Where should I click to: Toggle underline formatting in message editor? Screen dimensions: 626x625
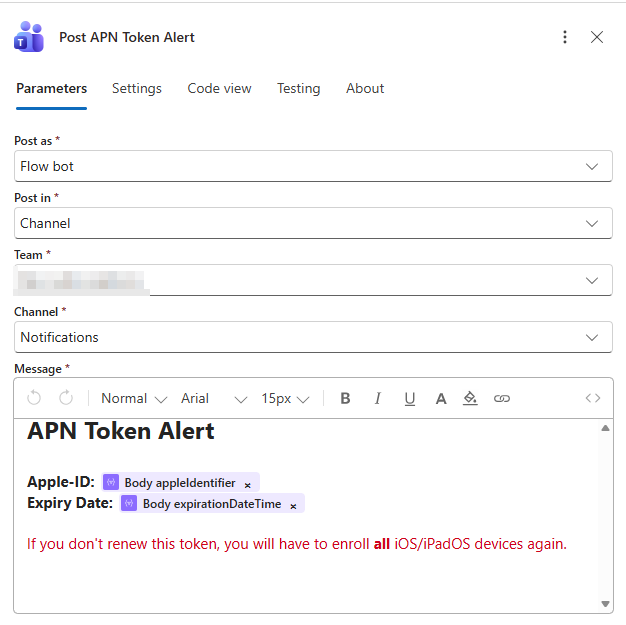click(409, 398)
